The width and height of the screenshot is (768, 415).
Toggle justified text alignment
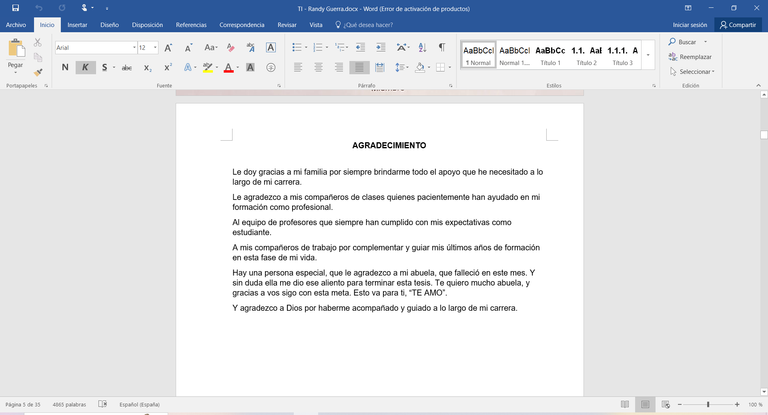click(359, 68)
